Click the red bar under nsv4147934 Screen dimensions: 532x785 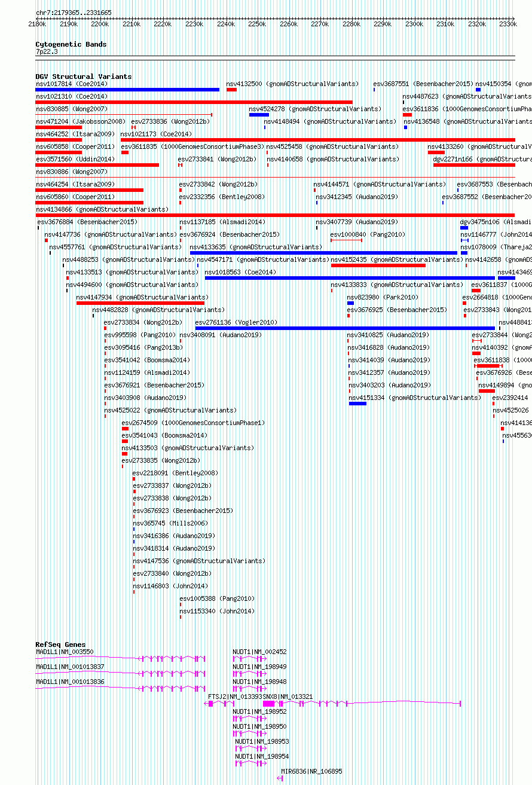point(140,303)
